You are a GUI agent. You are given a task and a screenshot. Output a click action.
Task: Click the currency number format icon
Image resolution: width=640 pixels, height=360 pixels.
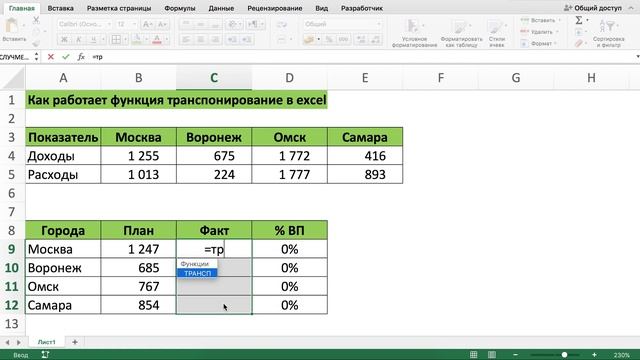(x=309, y=40)
